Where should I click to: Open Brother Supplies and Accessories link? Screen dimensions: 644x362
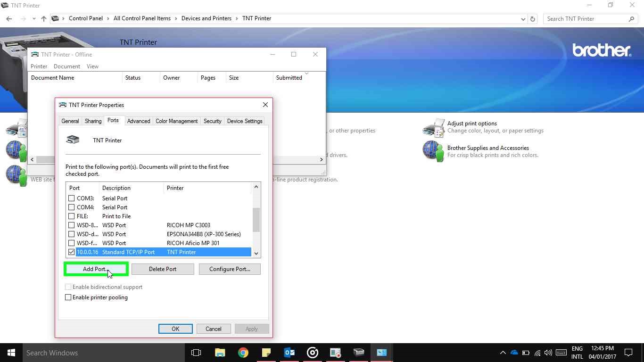coord(488,148)
